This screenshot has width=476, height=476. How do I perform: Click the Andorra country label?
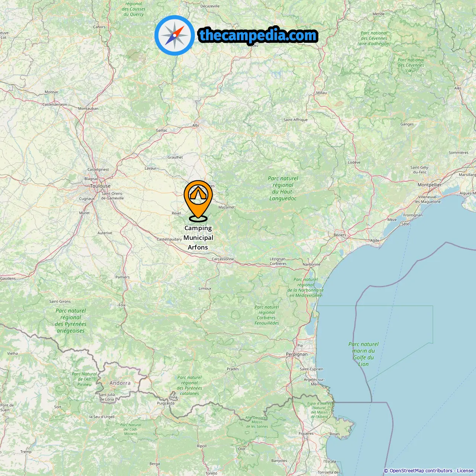pos(120,383)
